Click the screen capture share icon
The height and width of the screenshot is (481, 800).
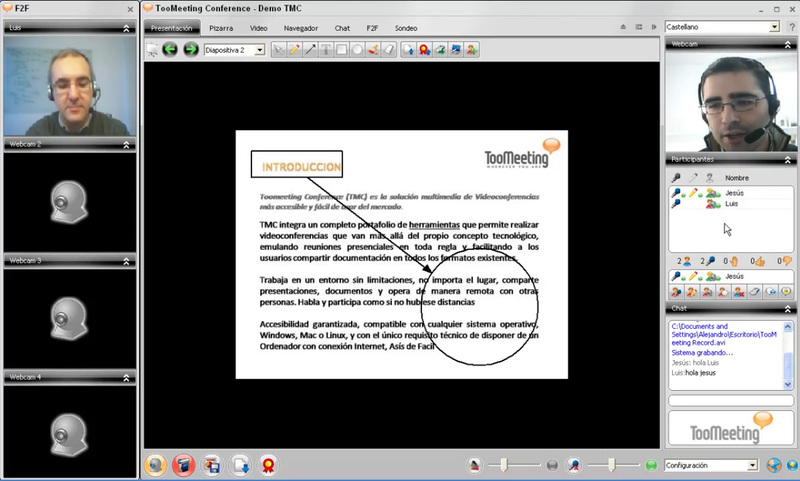click(x=456, y=49)
